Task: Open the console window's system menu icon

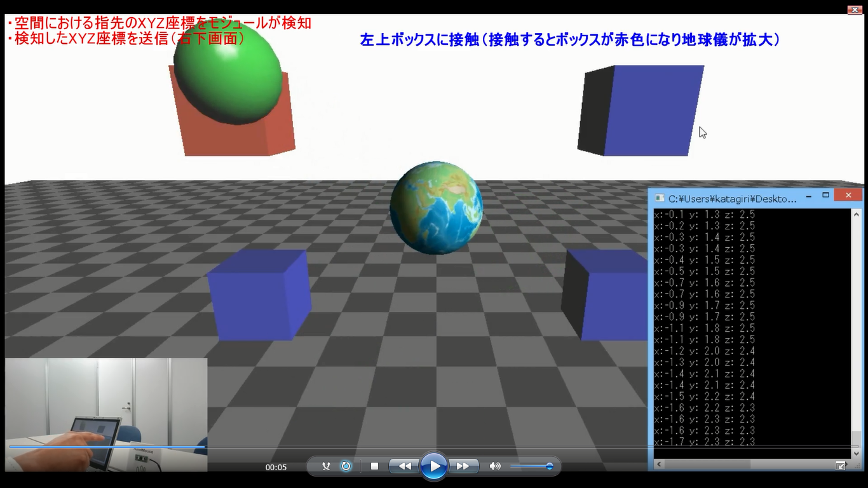Action: [660, 198]
